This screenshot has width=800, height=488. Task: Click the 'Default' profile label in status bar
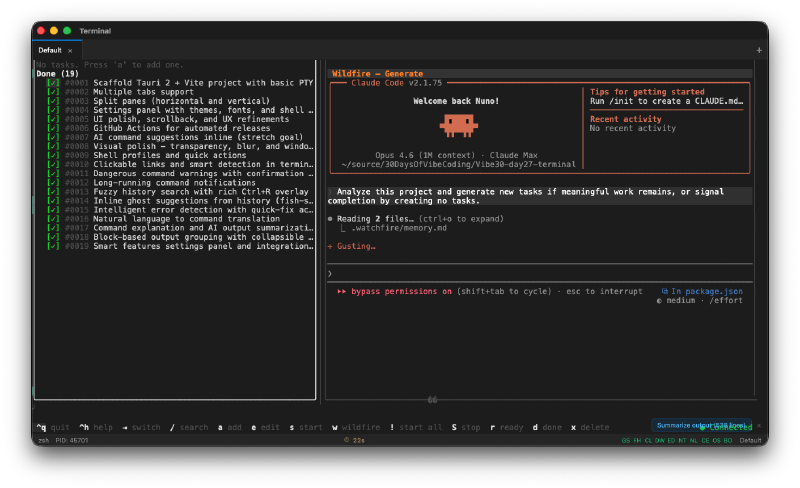751,441
